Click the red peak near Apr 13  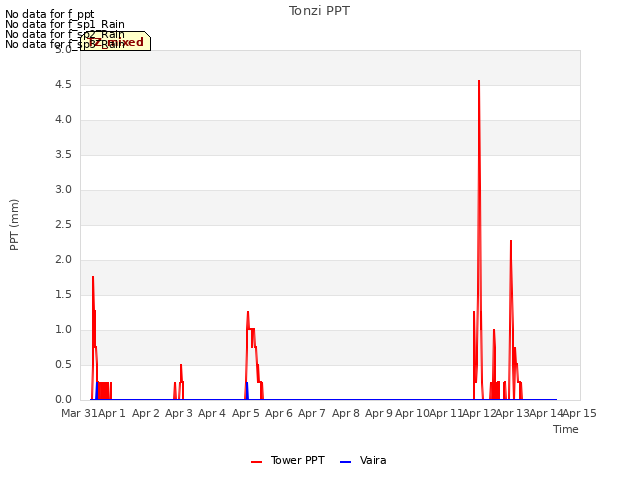[x=511, y=242]
